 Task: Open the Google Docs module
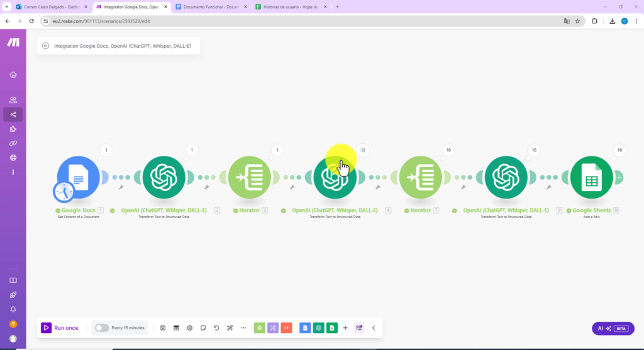(x=78, y=177)
